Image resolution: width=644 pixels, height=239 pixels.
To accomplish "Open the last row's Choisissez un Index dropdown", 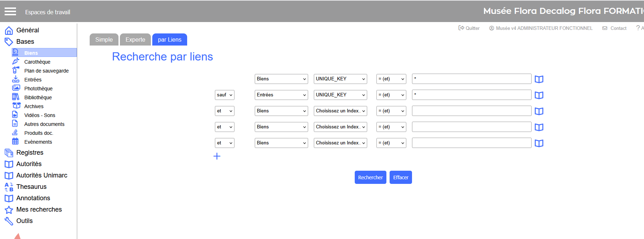I will click(340, 143).
